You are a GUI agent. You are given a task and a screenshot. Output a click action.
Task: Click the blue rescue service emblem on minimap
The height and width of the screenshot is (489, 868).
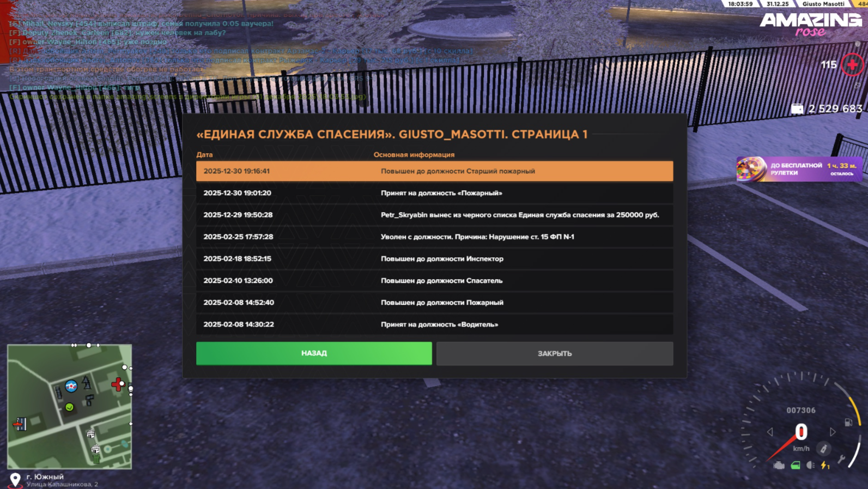click(71, 387)
